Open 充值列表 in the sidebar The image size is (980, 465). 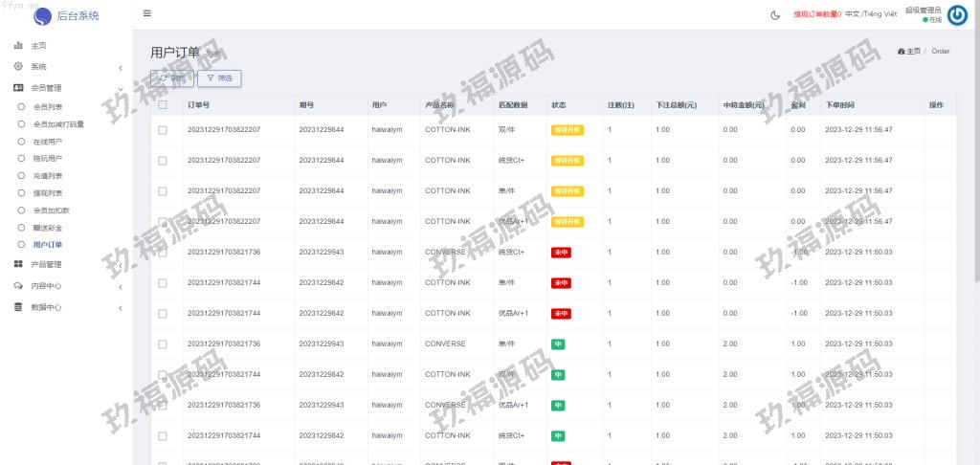[x=47, y=176]
